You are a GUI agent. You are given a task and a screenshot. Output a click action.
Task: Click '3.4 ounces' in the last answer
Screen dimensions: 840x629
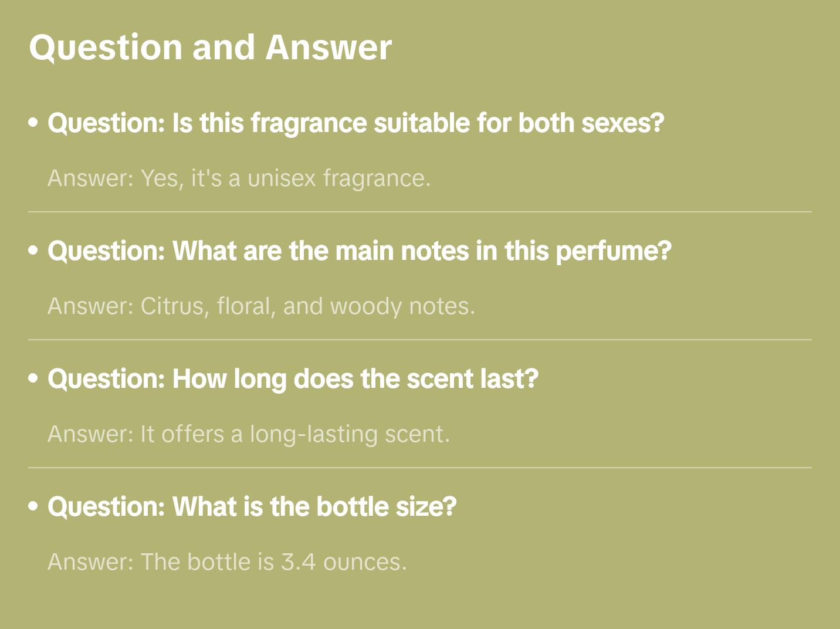(343, 562)
